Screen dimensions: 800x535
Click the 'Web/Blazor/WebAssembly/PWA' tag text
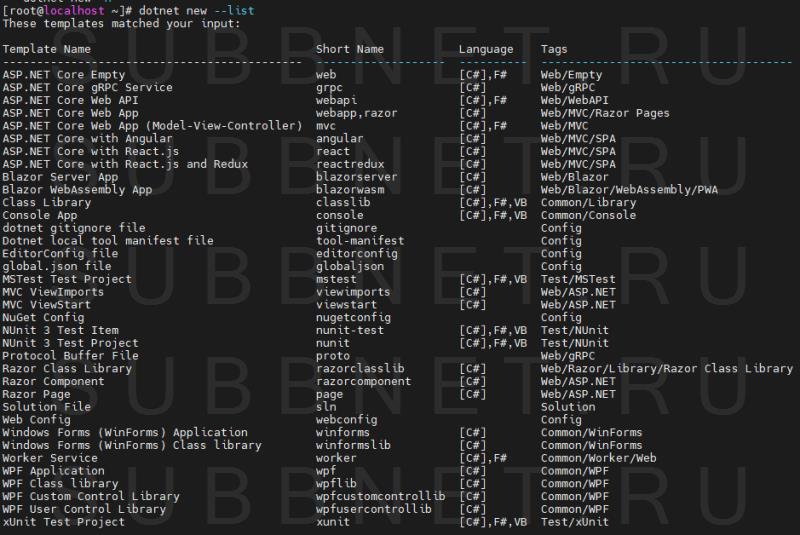point(629,190)
